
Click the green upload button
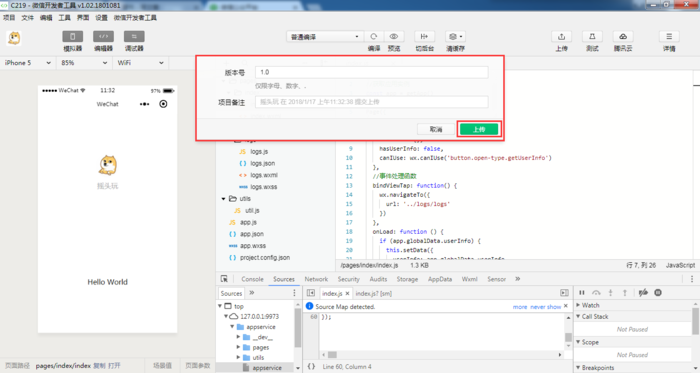479,129
